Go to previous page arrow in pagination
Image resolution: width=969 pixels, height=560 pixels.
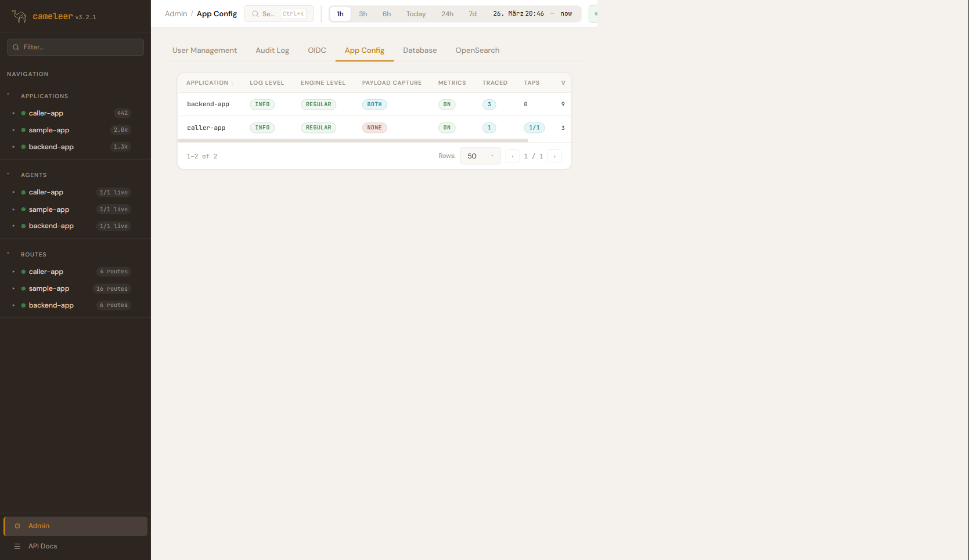click(512, 156)
